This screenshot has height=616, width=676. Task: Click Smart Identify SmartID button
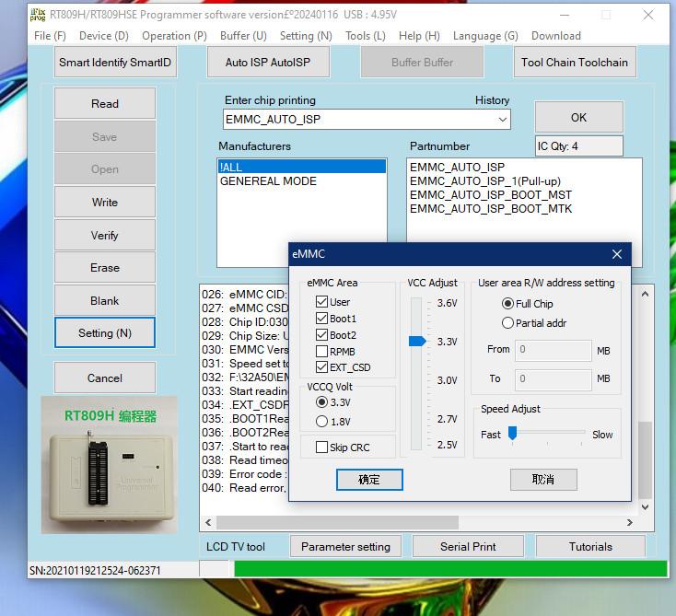pos(115,62)
